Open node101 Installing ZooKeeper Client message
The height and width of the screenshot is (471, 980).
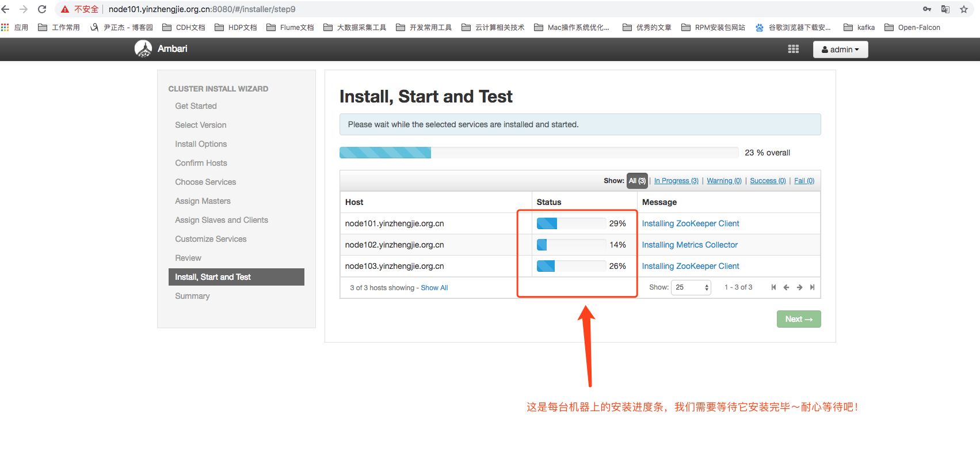coord(691,223)
